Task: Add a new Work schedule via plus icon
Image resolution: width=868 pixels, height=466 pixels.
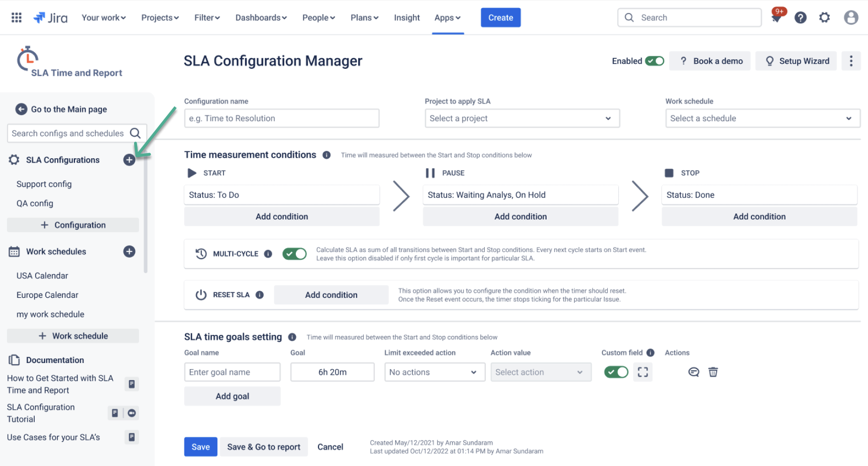Action: coord(129,251)
